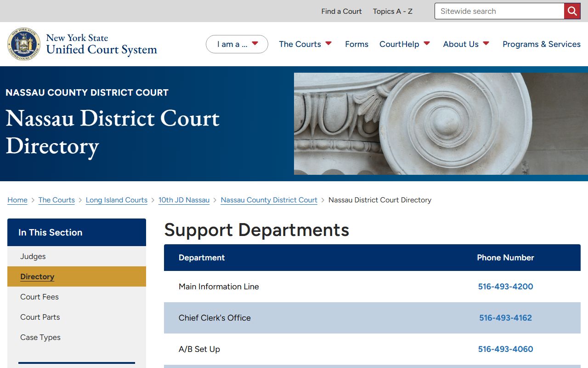
Task: Expand The Courts menu
Action: (x=305, y=44)
